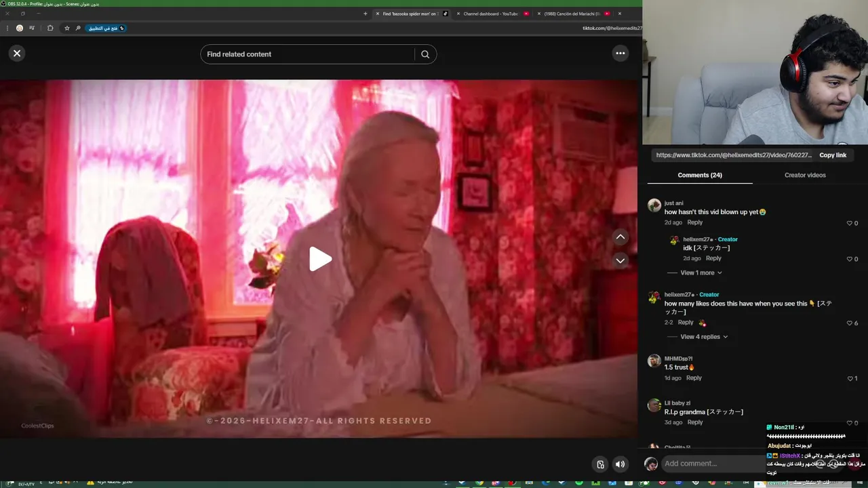Click comment text 'R.I.p grandma'
Image resolution: width=868 pixels, height=488 pixels.
(x=703, y=412)
